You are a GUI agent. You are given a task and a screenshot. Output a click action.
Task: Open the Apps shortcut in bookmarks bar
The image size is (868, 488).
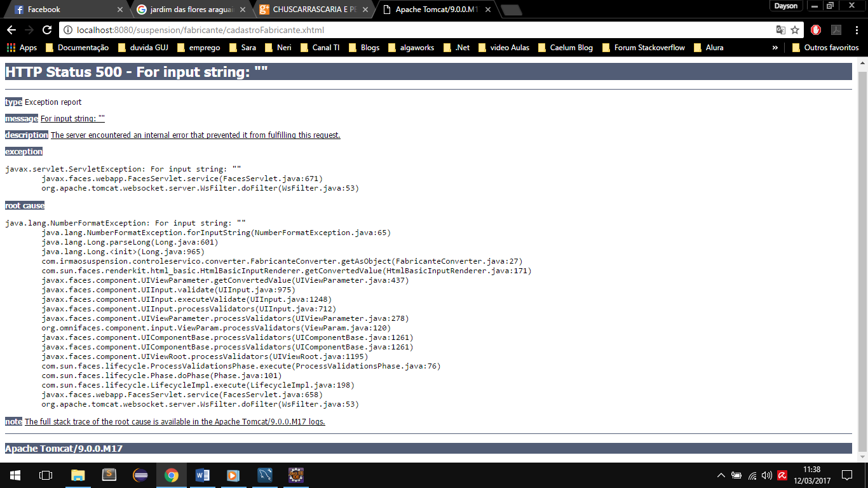pyautogui.click(x=22, y=48)
